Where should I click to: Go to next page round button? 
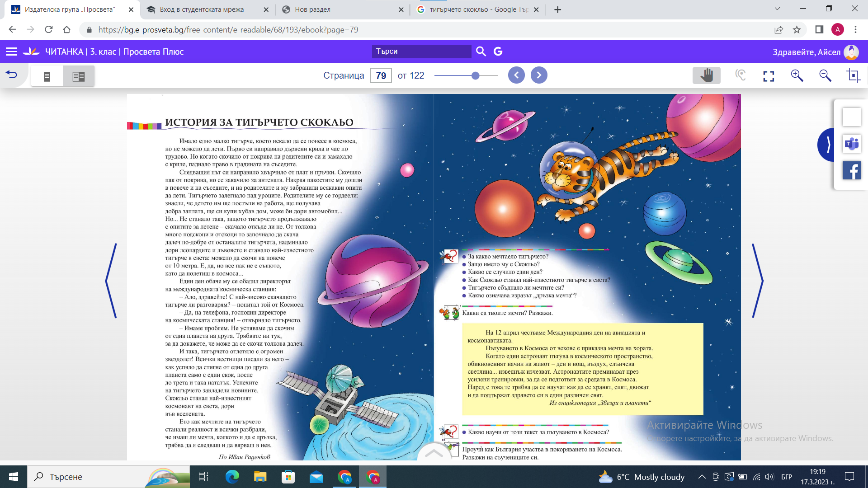(539, 75)
